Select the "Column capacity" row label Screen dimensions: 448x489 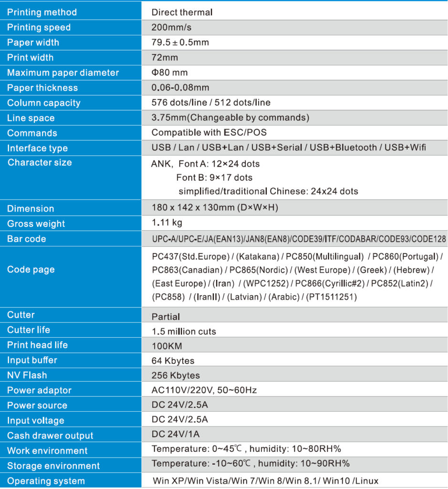[43, 103]
